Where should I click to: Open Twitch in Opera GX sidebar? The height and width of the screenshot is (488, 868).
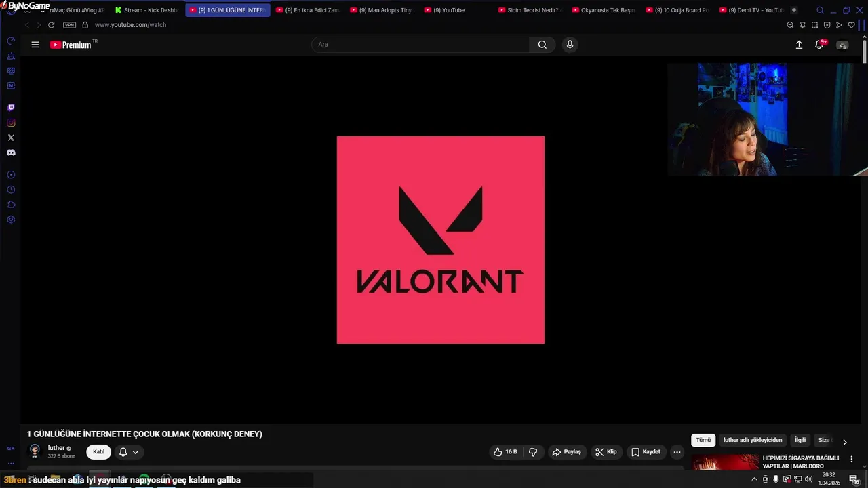[11, 108]
